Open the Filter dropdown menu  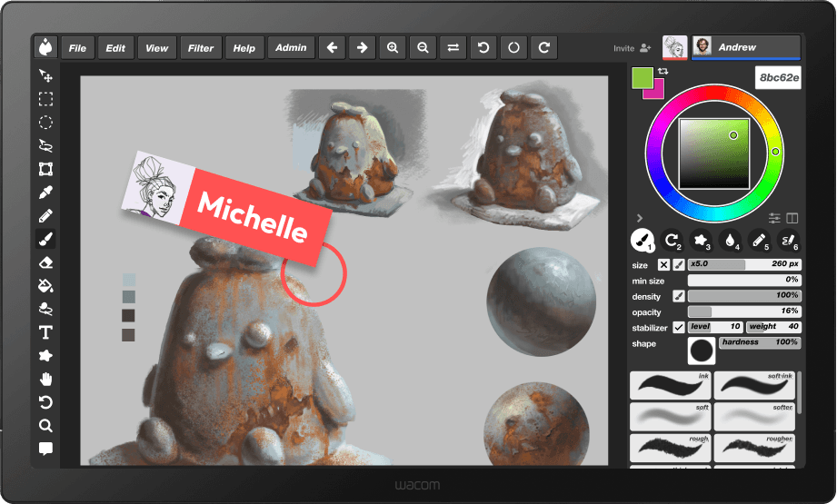(201, 48)
